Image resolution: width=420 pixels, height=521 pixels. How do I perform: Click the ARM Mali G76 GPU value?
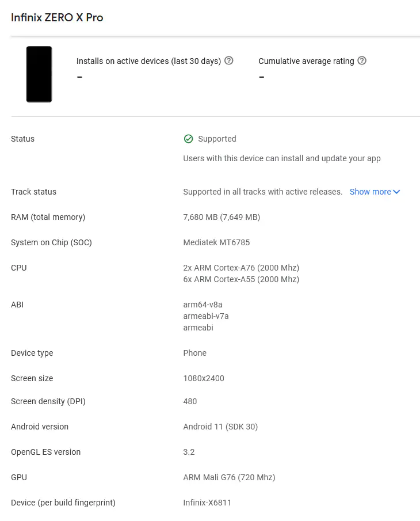(229, 477)
